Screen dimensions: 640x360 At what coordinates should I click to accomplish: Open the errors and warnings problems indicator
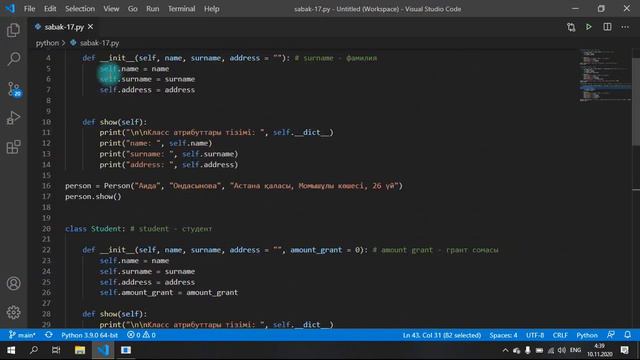coord(141,335)
